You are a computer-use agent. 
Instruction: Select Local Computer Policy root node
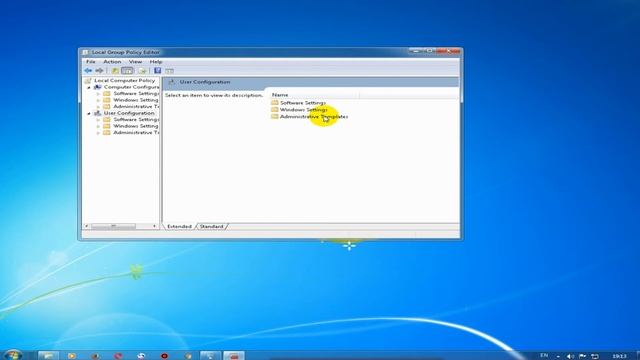tap(124, 80)
